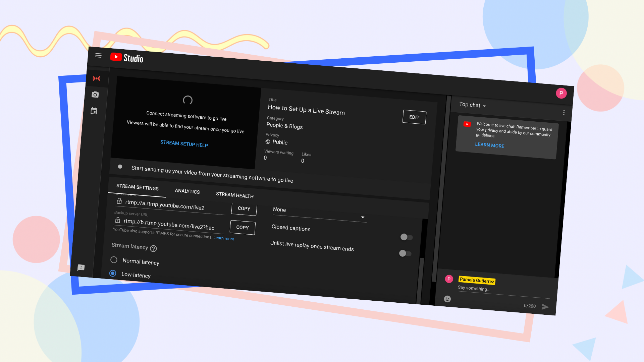
Task: Select the Live stream sidebar icon
Action: click(97, 78)
